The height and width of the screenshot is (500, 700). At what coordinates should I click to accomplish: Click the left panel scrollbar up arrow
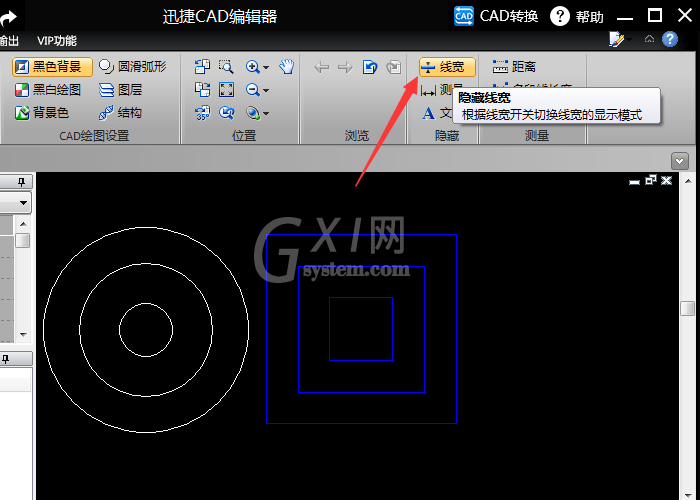pos(23,224)
